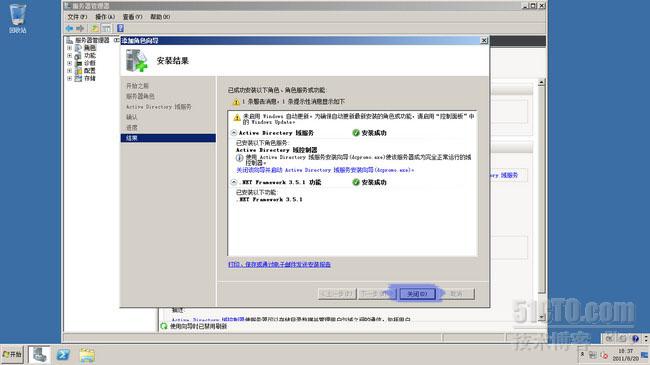Click the print, save or email report link
Viewport: 650px width, 365px height.
tap(279, 264)
